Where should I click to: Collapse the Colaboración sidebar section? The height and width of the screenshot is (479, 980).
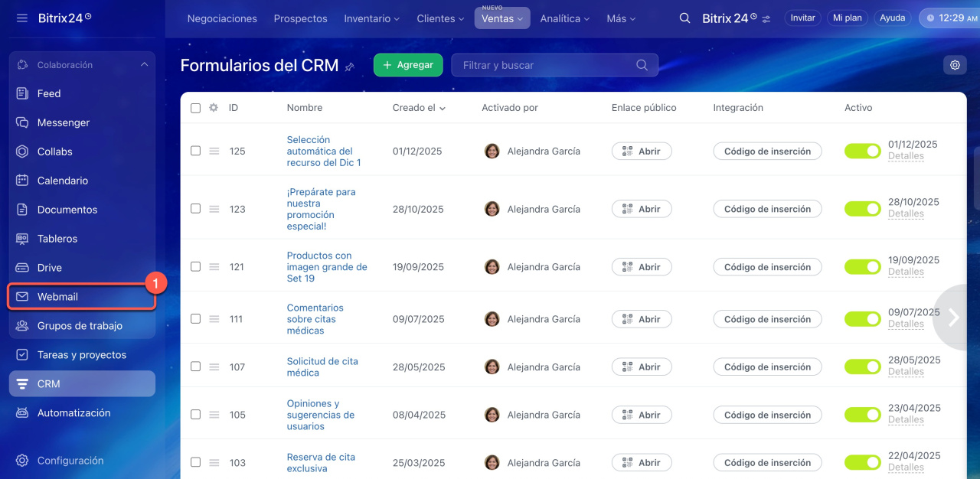pyautogui.click(x=144, y=65)
